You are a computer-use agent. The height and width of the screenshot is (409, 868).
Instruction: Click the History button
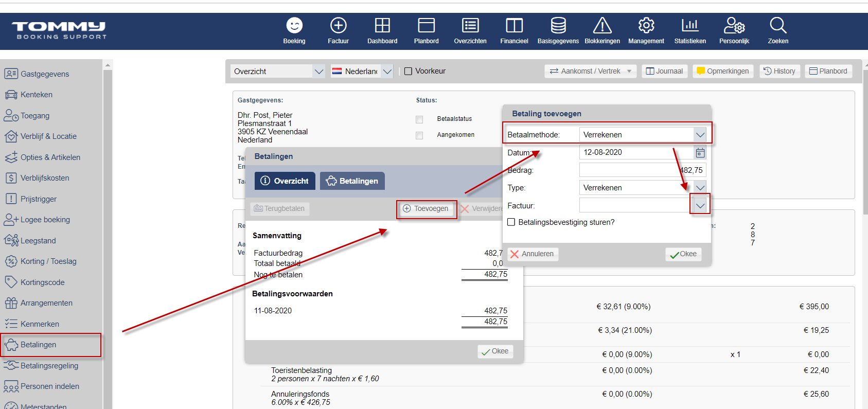pos(780,71)
